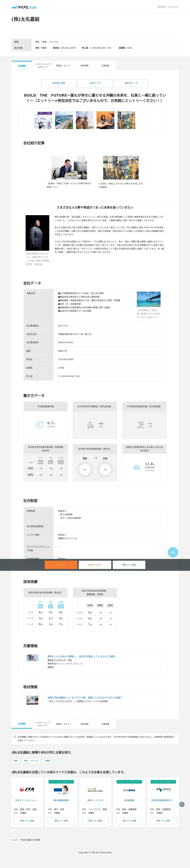This screenshot has height=868, width=190.
Task: Click the トップ breadcrumb link
Action: coord(14,840)
